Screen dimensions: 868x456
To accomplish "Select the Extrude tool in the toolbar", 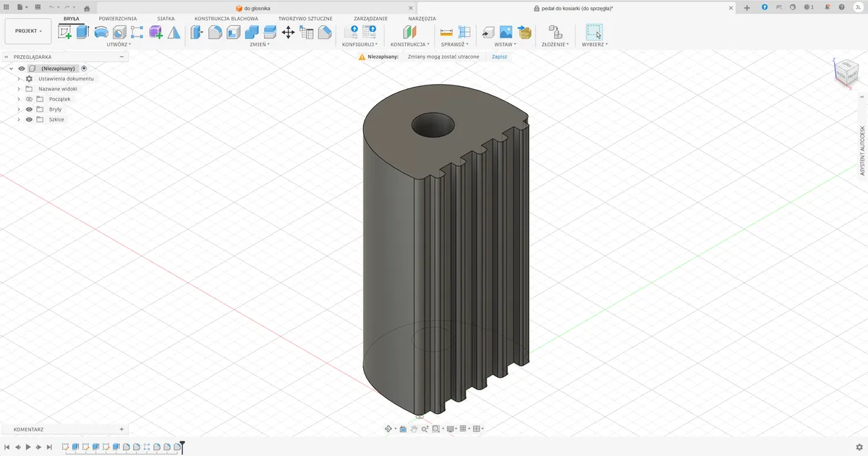I will [82, 32].
